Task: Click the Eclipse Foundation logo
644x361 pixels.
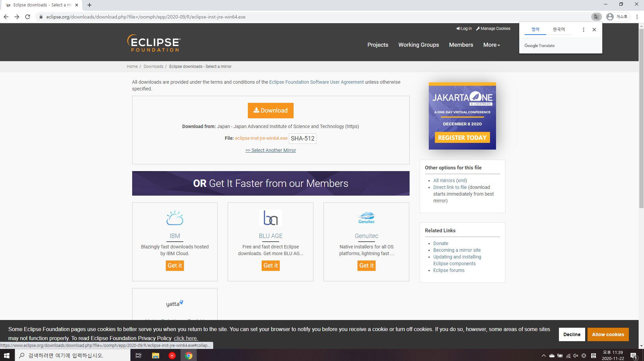Action: 154,43
